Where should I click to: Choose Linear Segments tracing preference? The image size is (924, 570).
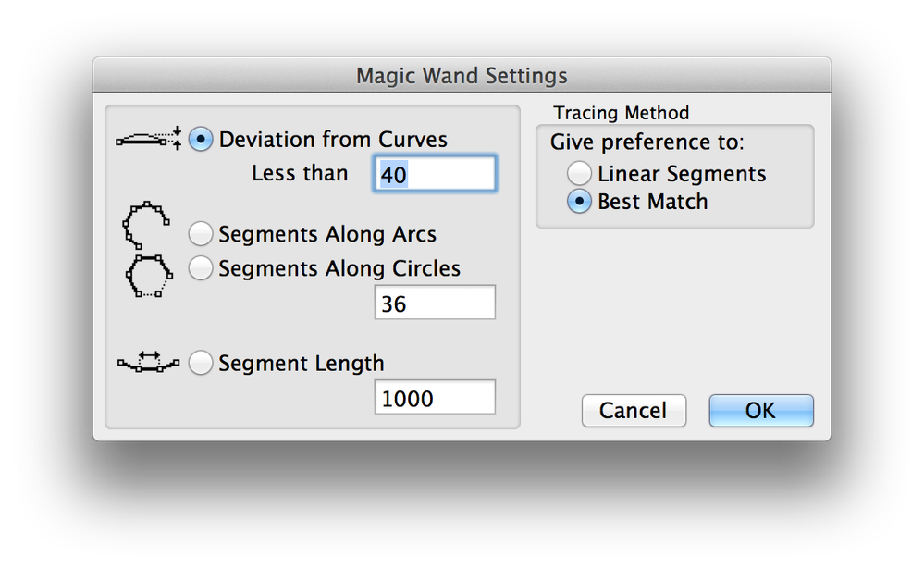(580, 173)
